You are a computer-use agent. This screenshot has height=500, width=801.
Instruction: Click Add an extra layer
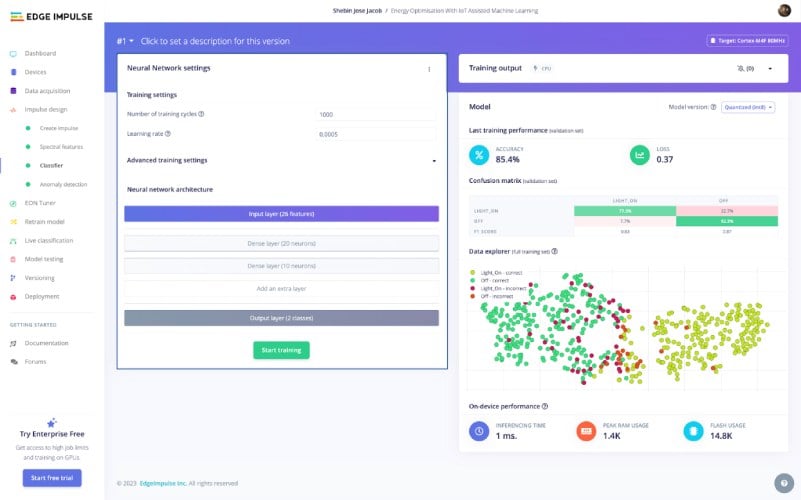(x=281, y=288)
